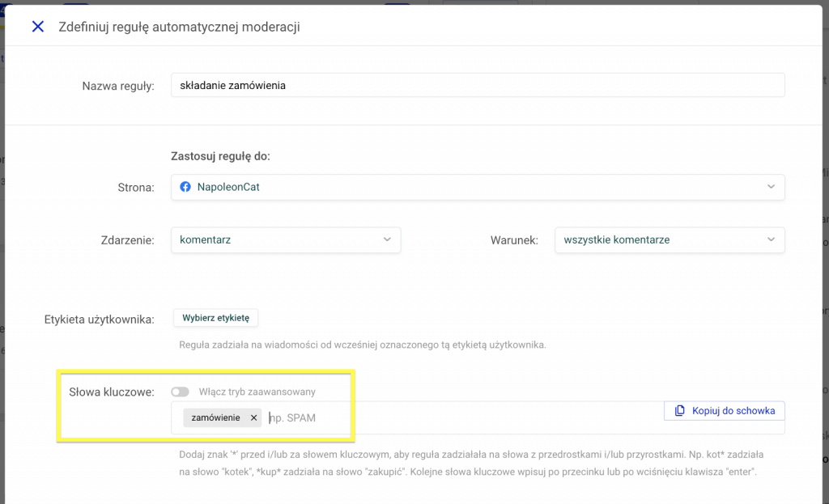The height and width of the screenshot is (504, 829).
Task: Enable the Włącz tryb zaawansowany toggle
Action: click(180, 392)
